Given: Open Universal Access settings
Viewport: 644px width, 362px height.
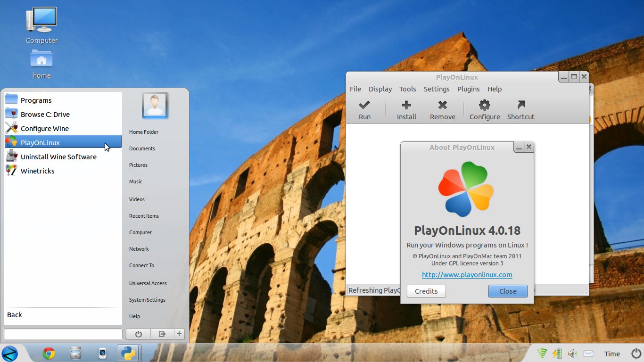Looking at the screenshot, I should [x=148, y=283].
